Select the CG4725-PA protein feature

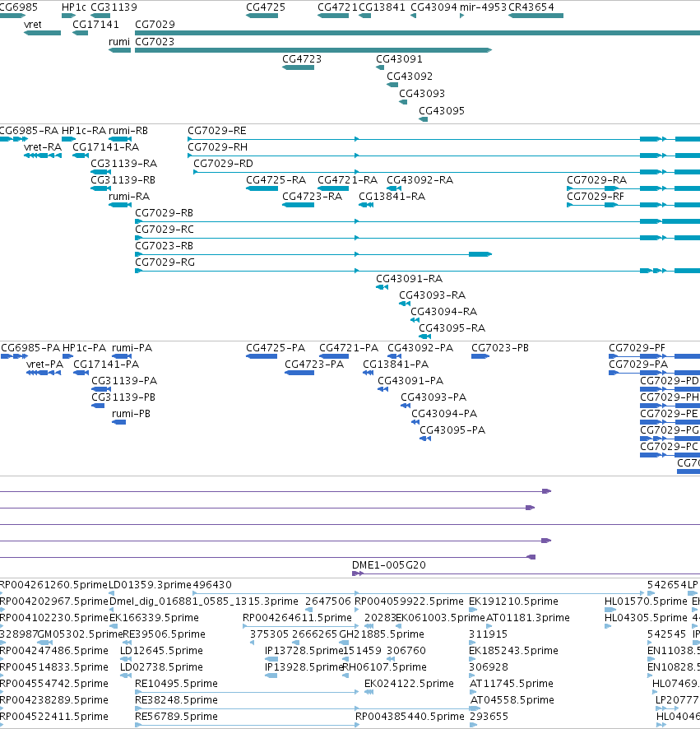tap(262, 356)
